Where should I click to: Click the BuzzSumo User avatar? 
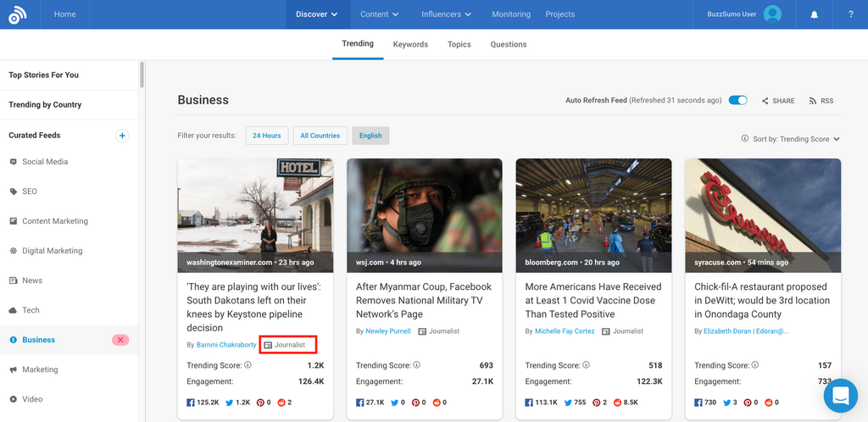pos(772,14)
